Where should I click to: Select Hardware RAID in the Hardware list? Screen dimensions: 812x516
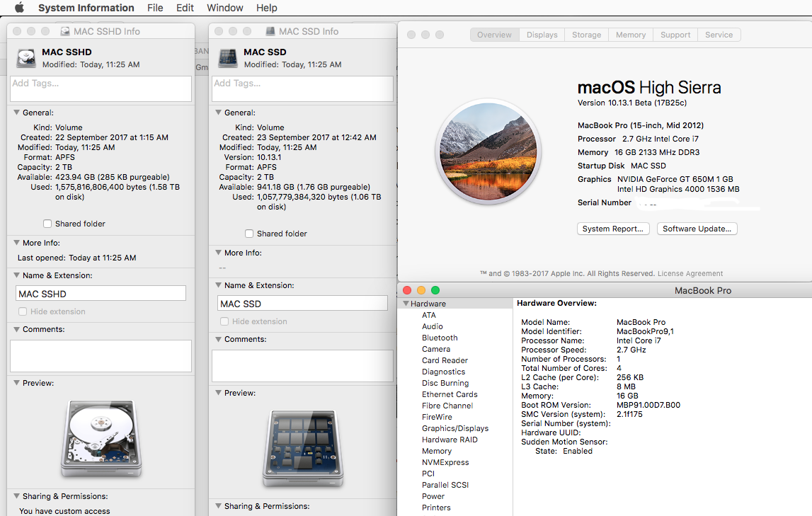pos(450,440)
